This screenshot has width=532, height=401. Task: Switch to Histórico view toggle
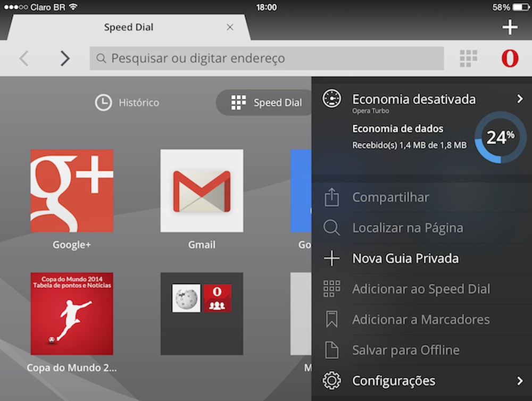127,102
